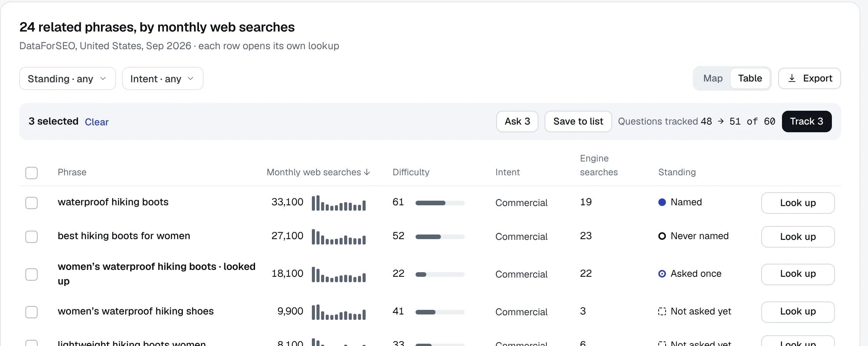
Task: Click the download icon on Export button
Action: point(792,78)
